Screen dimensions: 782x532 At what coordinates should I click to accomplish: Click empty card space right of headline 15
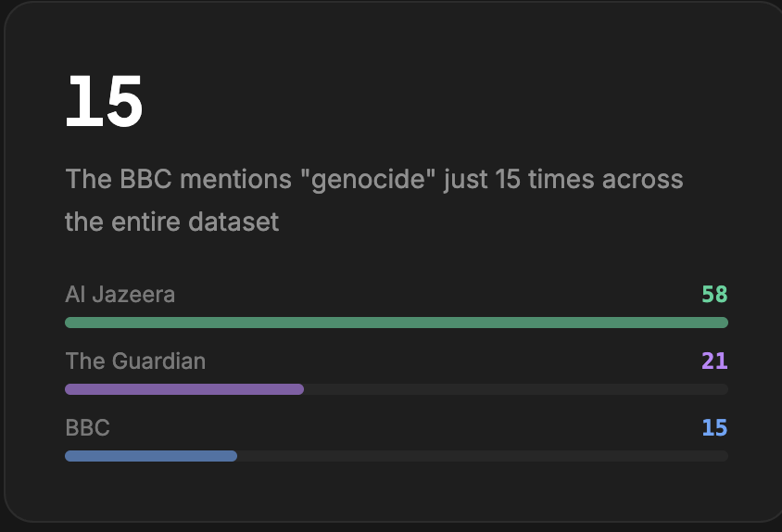tap(445, 102)
